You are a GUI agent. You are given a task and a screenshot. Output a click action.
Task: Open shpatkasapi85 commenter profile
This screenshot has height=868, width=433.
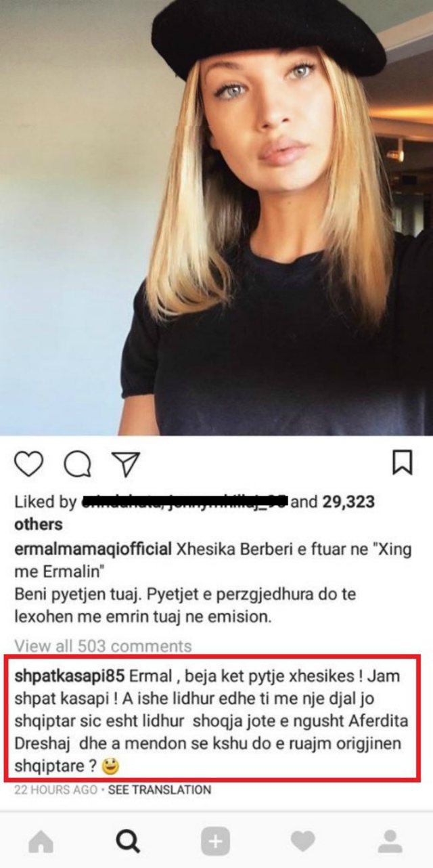(x=68, y=676)
